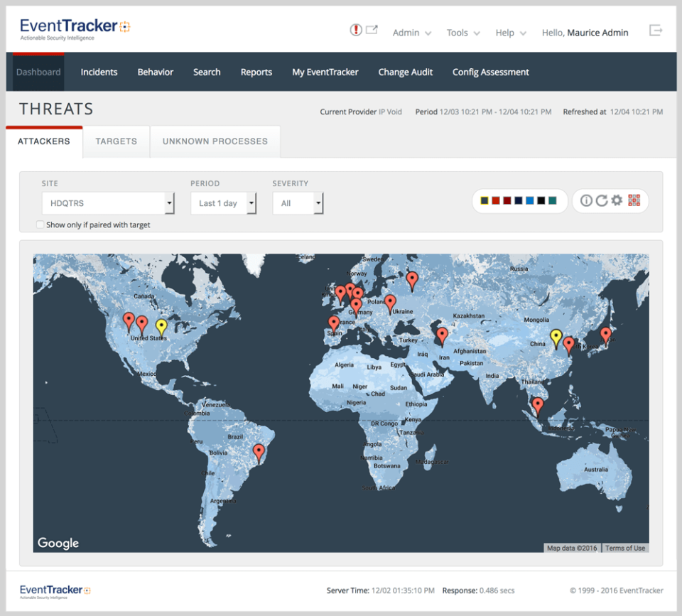Click the red pin over Brazil
Image resolution: width=682 pixels, height=616 pixels.
click(x=259, y=453)
